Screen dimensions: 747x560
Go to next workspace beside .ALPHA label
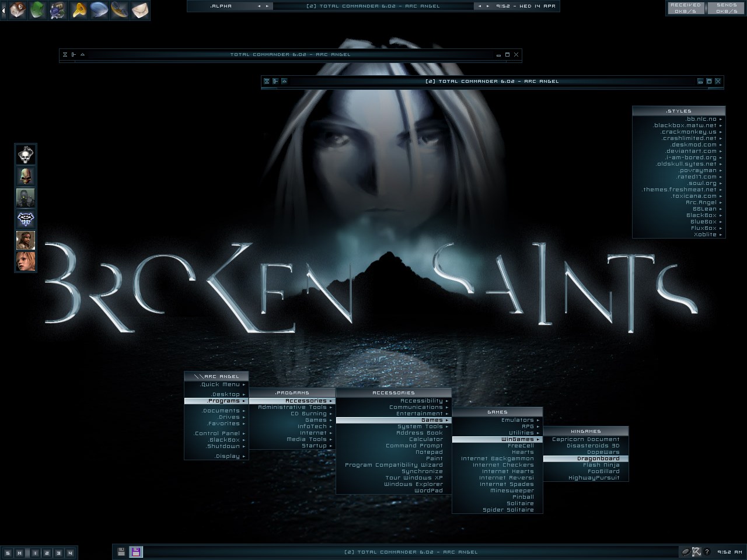click(267, 6)
